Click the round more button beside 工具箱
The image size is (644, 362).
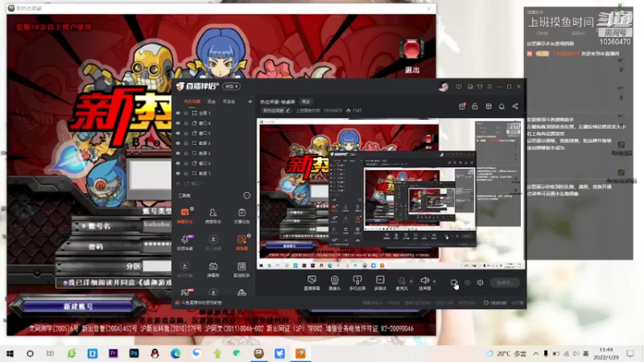[246, 195]
